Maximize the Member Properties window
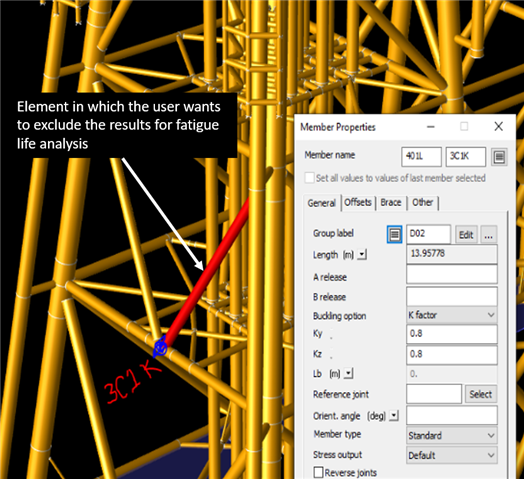 [x=464, y=127]
